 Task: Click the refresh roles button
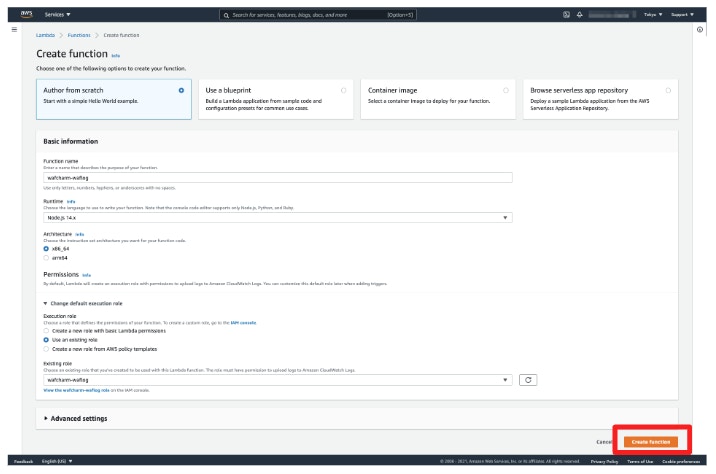tap(528, 380)
